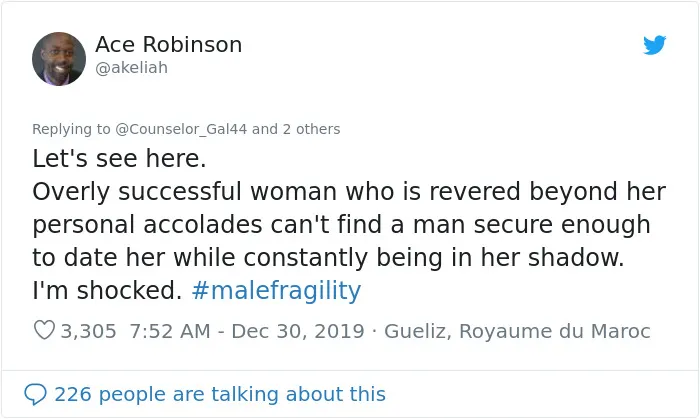Open the Gueliz, Royaume du Maroc location
The height and width of the screenshot is (419, 700).
(517, 331)
